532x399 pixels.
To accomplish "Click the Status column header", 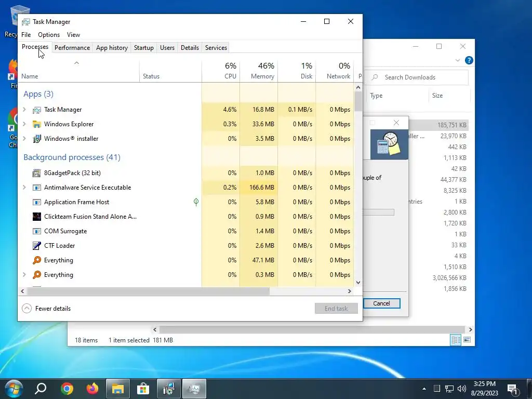I will pyautogui.click(x=170, y=71).
